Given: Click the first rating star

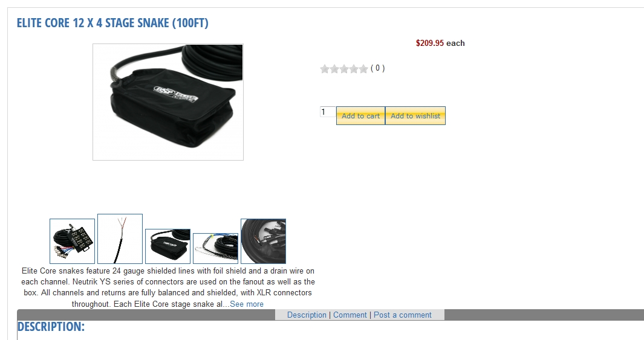Looking at the screenshot, I should click(x=325, y=69).
